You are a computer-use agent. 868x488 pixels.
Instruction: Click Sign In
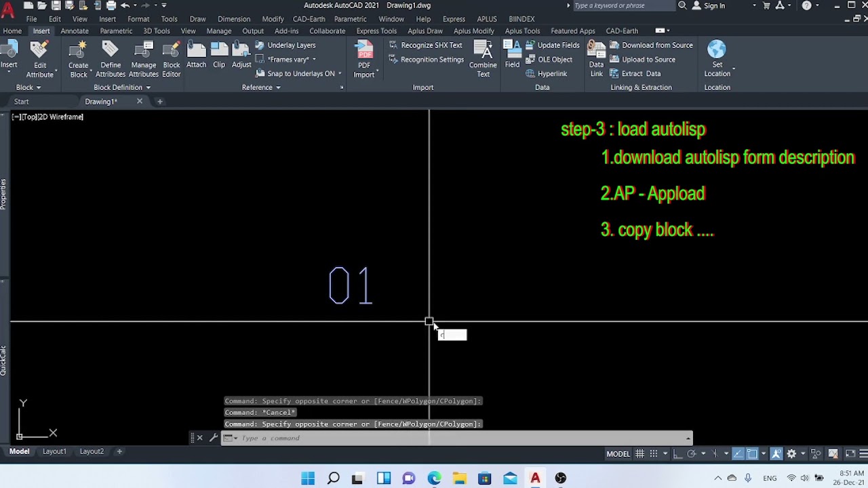[709, 5]
